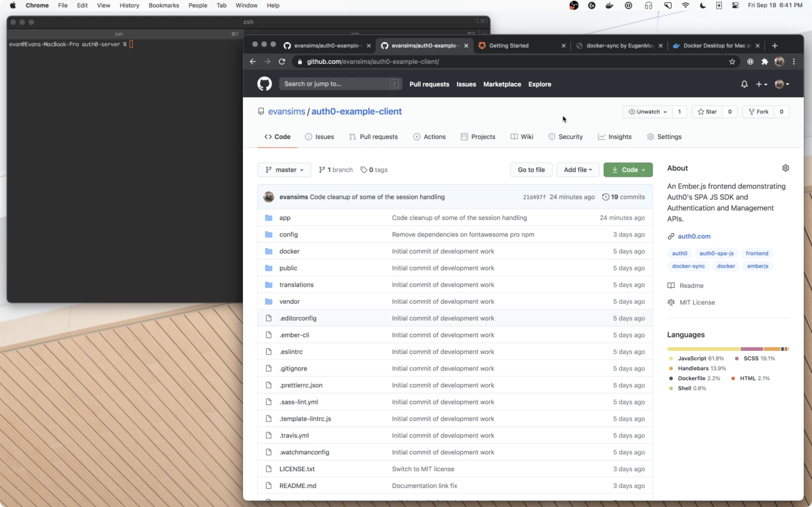The height and width of the screenshot is (507, 812).
Task: Star the repository
Action: click(707, 112)
